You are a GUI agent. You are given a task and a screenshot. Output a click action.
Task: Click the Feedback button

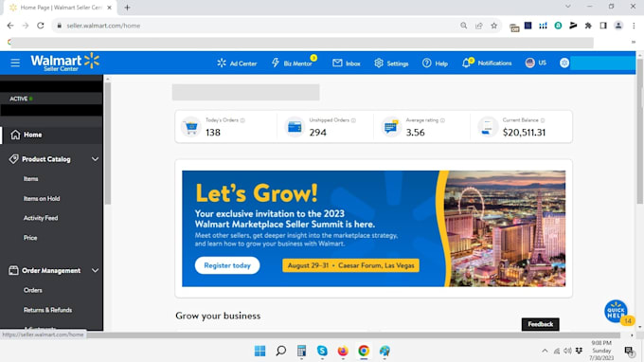[x=541, y=324]
